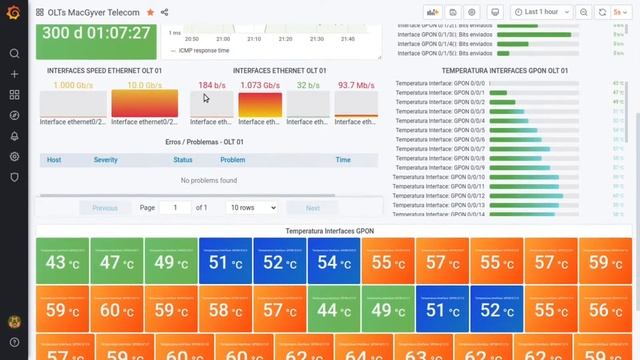Zoom out time range magnifier icon

pyautogui.click(x=584, y=12)
